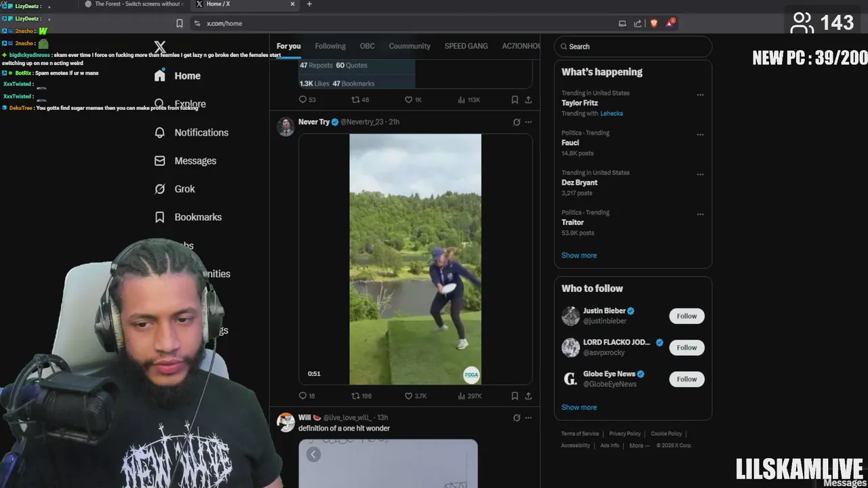868x488 pixels.
Task: Click the Grok icon in sidebar
Action: coord(160,189)
